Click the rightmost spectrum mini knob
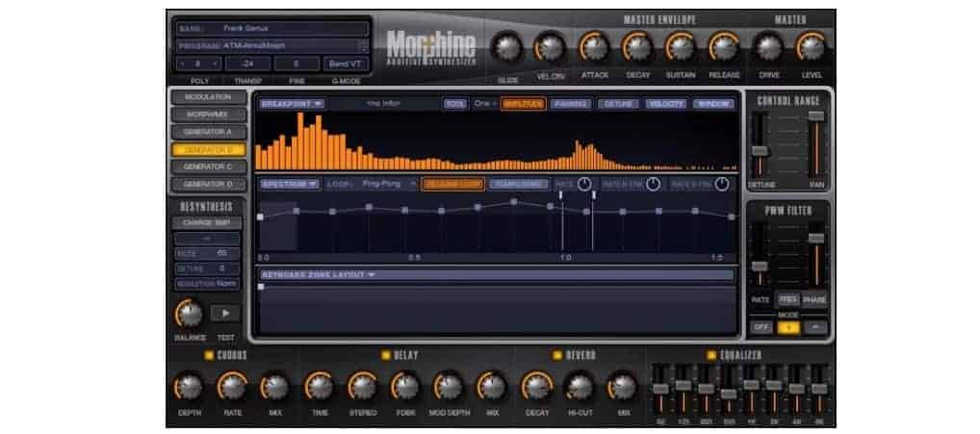980x434 pixels. (x=722, y=184)
